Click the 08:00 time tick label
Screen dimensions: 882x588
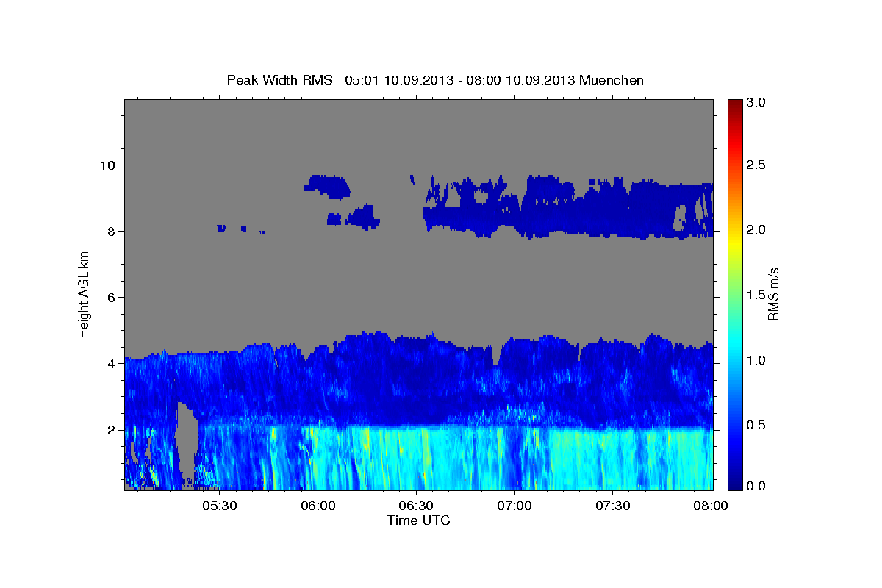click(711, 506)
